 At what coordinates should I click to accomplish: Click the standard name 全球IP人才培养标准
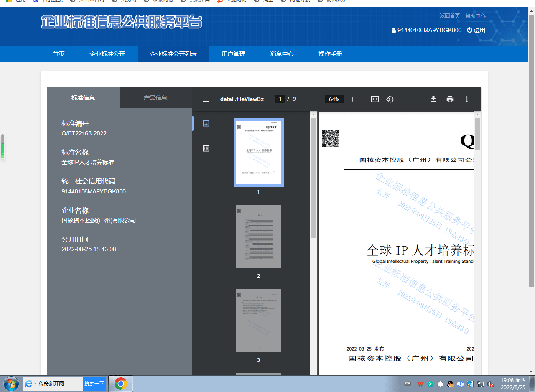click(88, 162)
